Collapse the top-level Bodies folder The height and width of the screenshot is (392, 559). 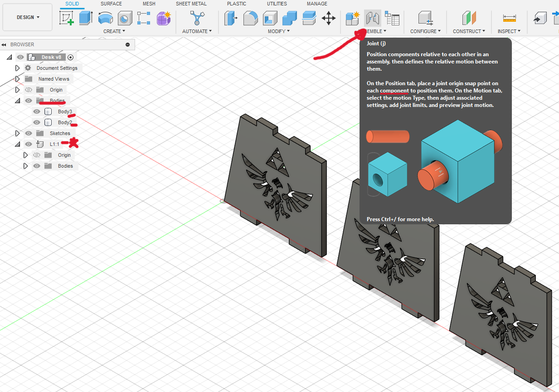coord(18,101)
